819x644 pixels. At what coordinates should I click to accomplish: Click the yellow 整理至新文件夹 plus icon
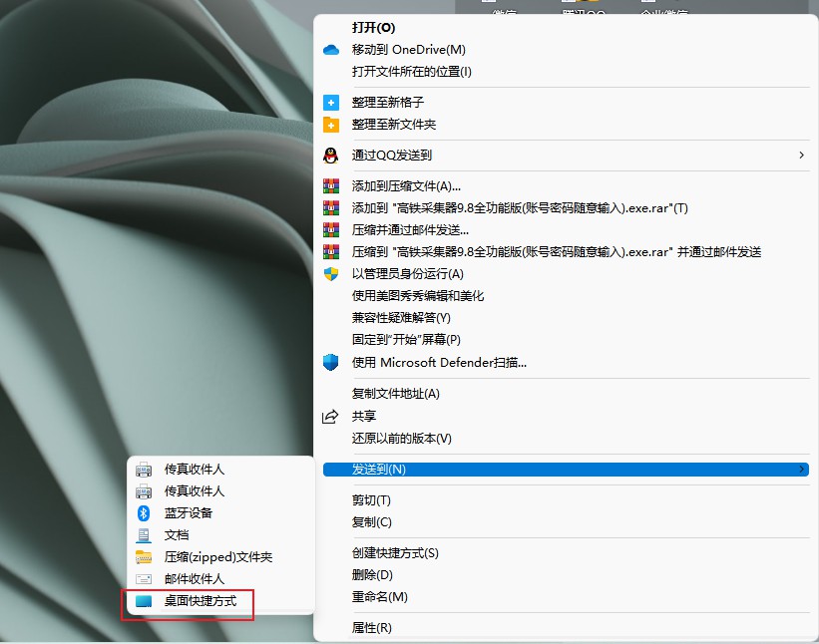tap(330, 125)
